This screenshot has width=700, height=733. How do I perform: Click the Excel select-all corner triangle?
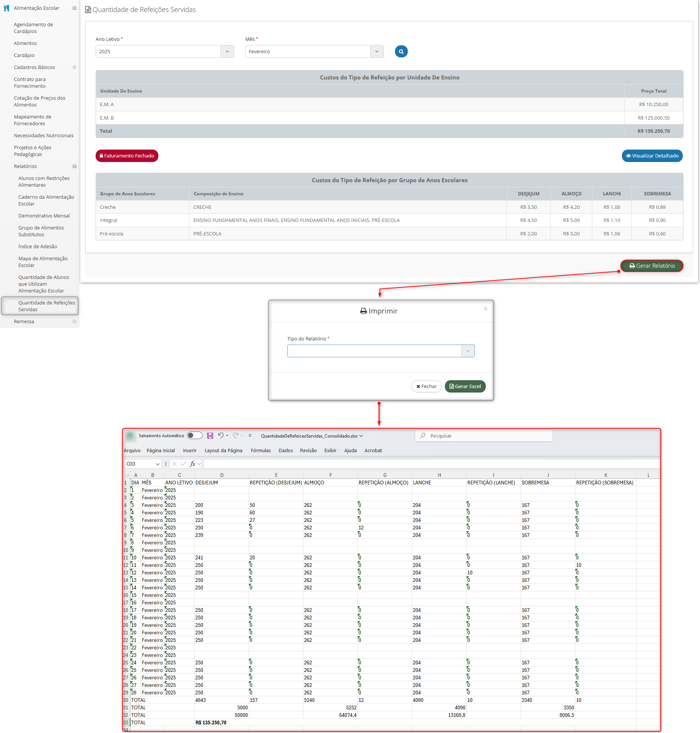pyautogui.click(x=127, y=475)
